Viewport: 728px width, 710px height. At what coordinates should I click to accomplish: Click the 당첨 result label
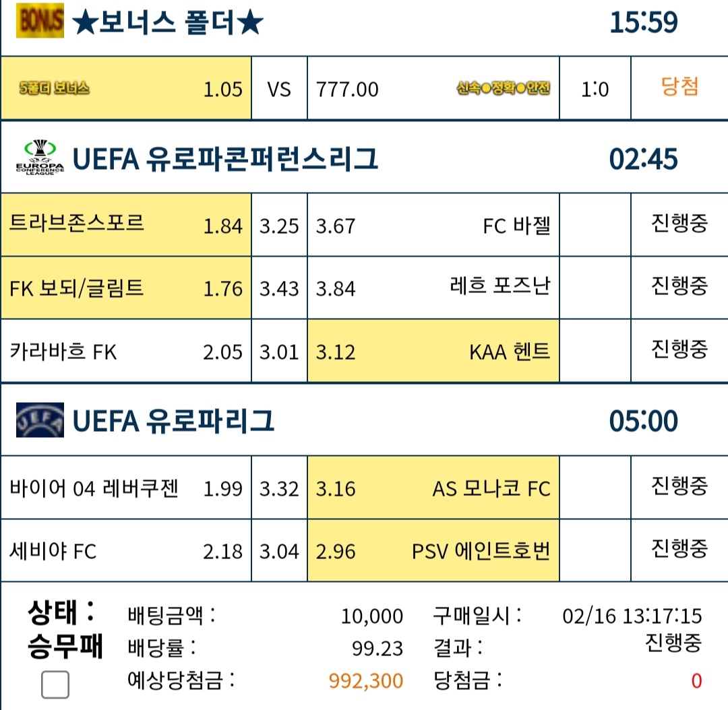pyautogui.click(x=679, y=86)
